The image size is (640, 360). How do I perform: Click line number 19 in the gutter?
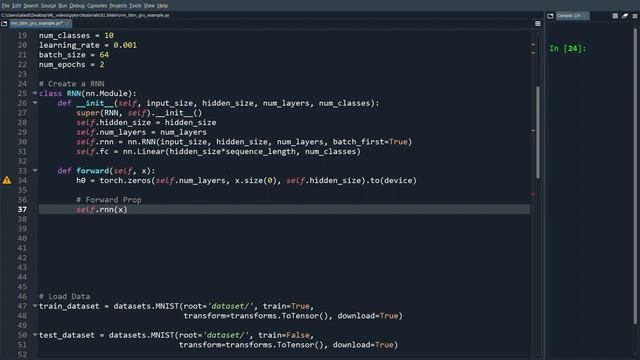point(22,36)
